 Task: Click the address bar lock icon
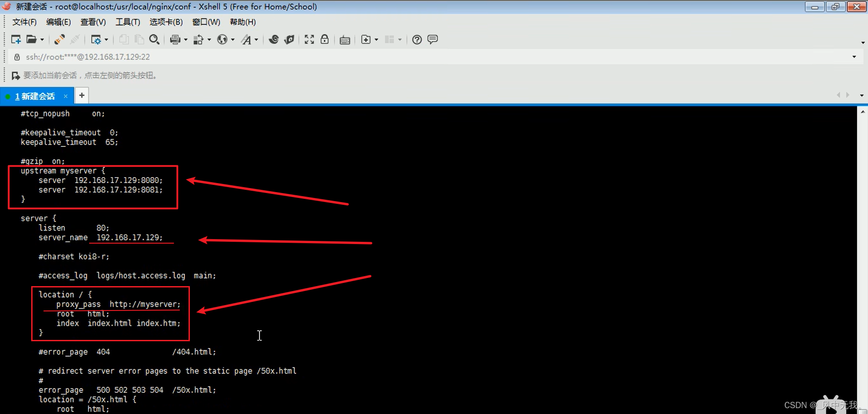pos(17,57)
